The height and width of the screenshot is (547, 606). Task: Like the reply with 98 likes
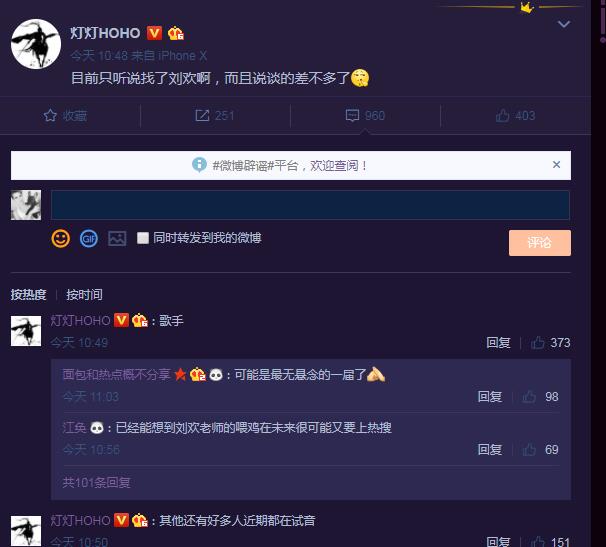click(x=529, y=397)
